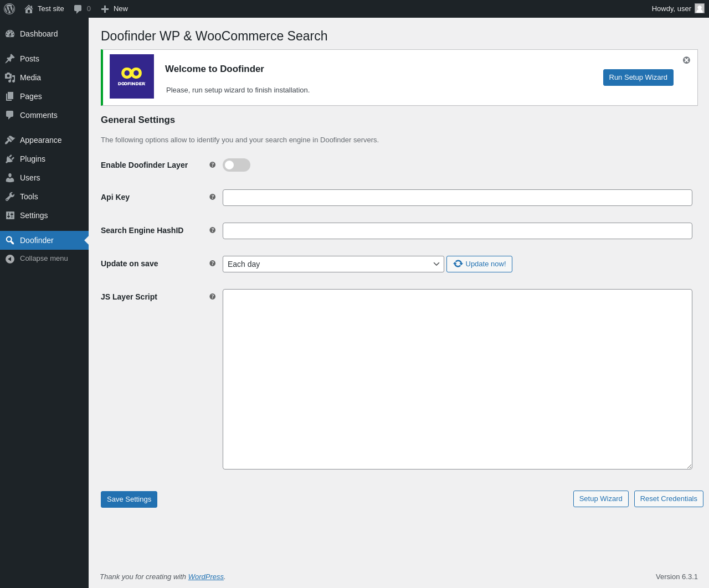Toggle the Enable Doofinder Layer switch
This screenshot has height=588, width=709.
[237, 165]
